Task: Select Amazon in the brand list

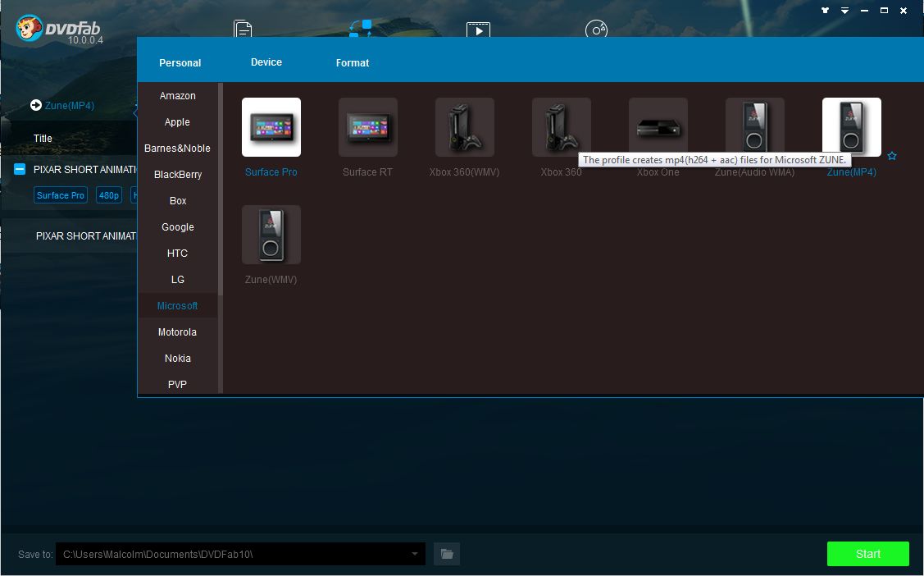Action: click(x=177, y=95)
